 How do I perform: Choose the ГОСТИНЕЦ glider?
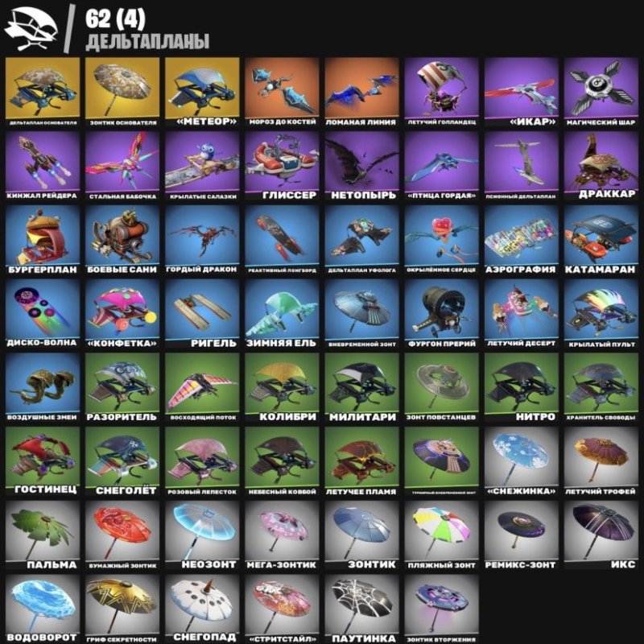[43, 461]
